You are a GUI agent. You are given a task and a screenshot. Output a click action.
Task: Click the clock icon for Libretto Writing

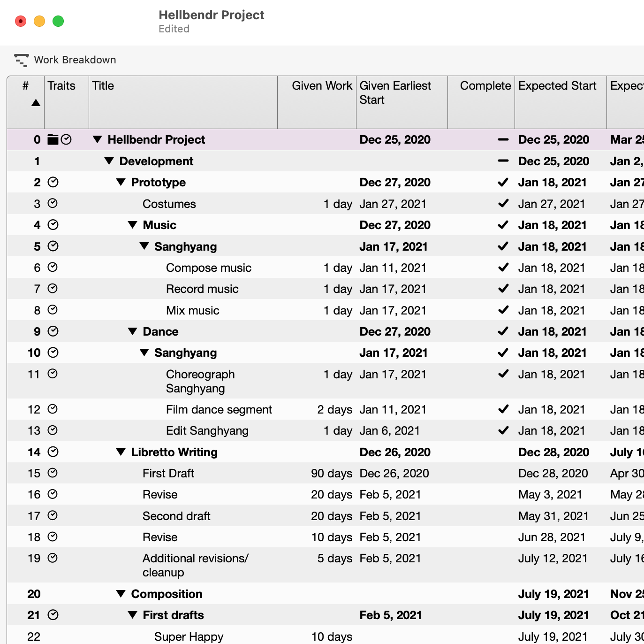(53, 452)
